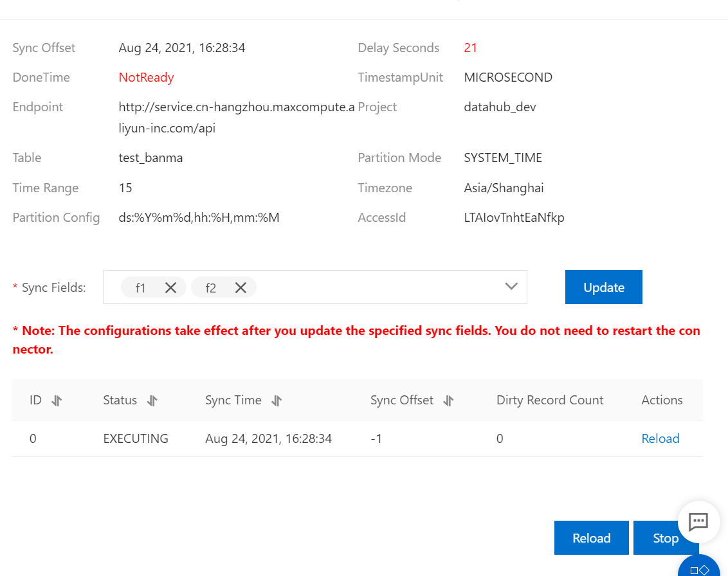Stop the connector with the Stop button
This screenshot has width=728, height=576.
[665, 538]
